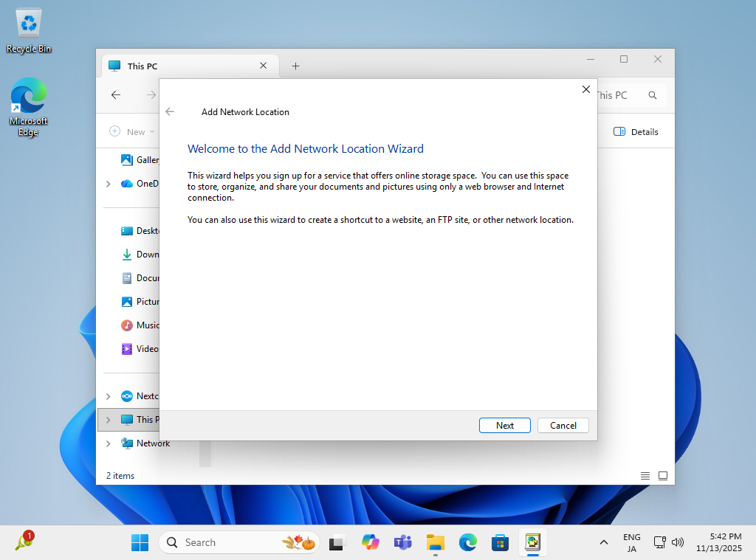Open the New dropdown menu
Viewport: 756px width, 560px height.
[x=133, y=131]
